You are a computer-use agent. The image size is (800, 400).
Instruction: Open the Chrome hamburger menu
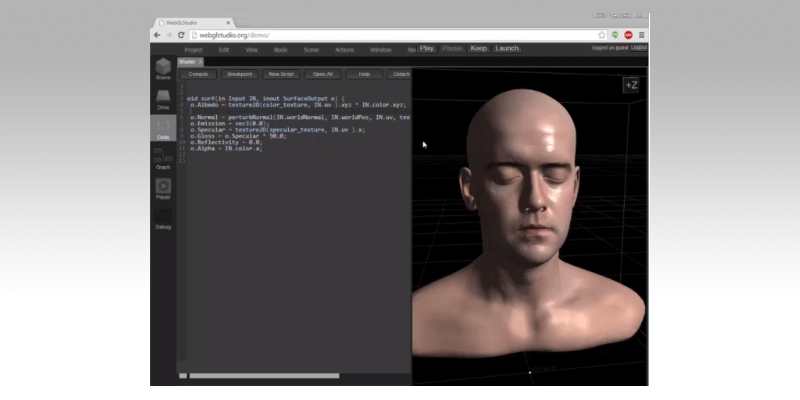coord(641,35)
